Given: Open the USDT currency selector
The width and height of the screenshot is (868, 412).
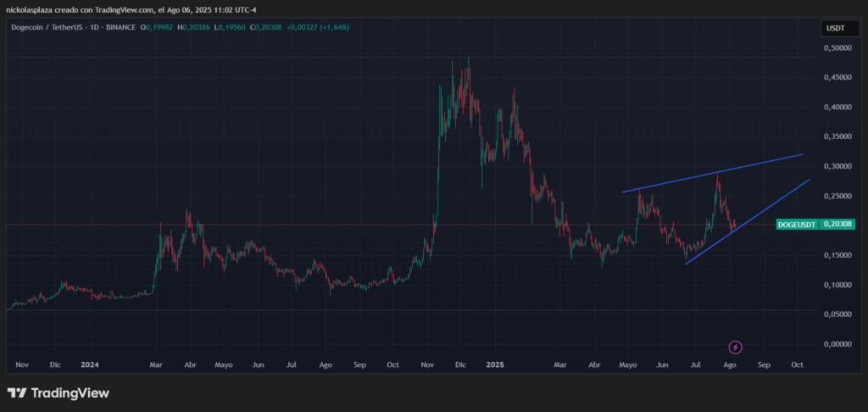Looking at the screenshot, I should (x=840, y=28).
